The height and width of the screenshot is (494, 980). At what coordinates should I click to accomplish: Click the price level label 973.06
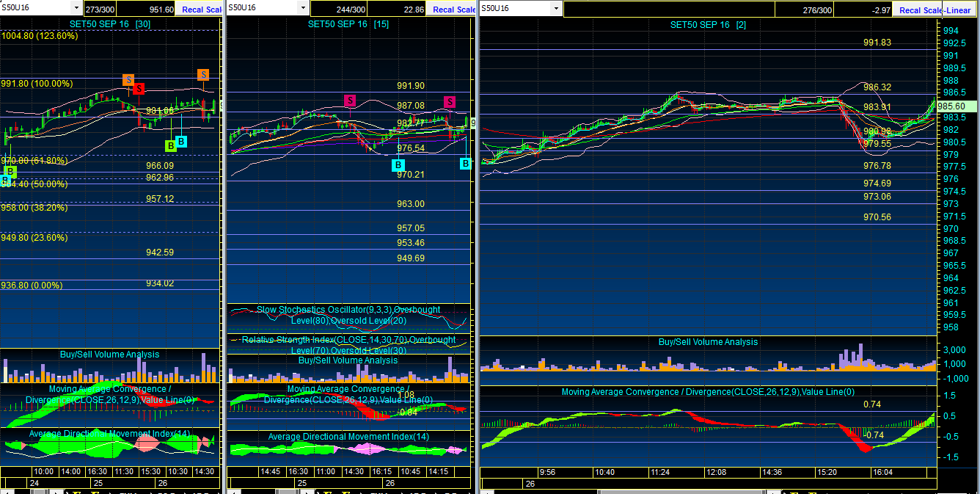(877, 197)
